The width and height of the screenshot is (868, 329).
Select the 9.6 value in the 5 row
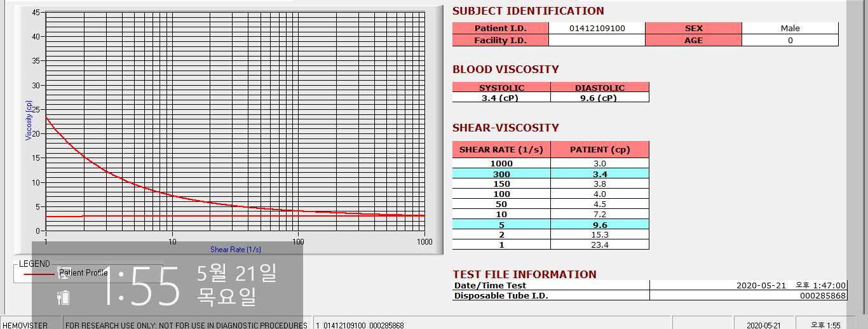[600, 224]
